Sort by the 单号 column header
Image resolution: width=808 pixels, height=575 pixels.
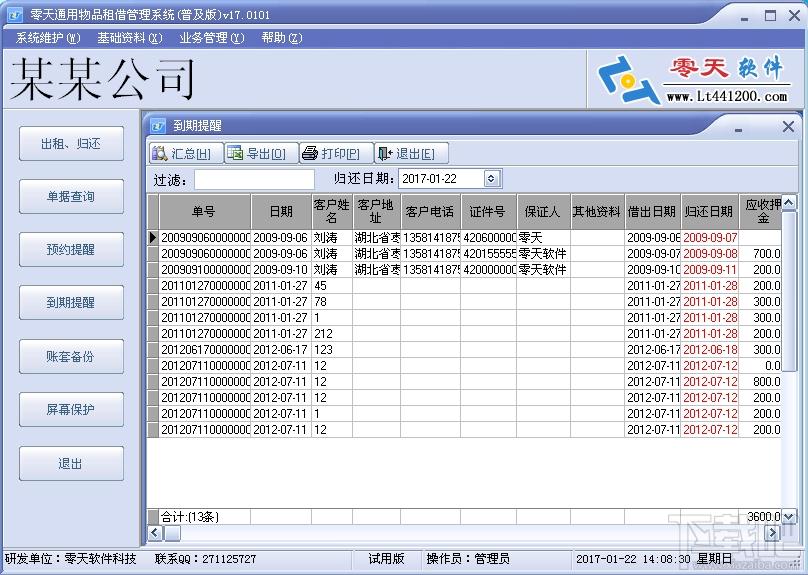click(204, 212)
